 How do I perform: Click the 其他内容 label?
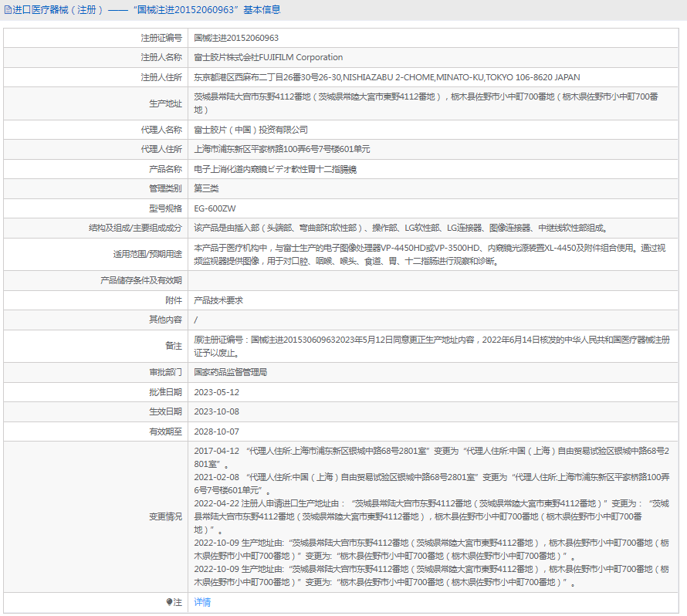165,320
